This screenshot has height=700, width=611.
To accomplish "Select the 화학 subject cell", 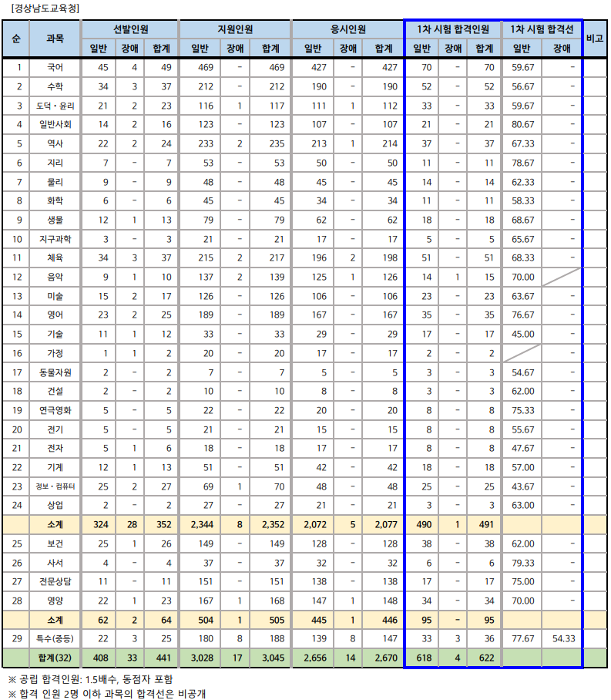I will tap(55, 201).
